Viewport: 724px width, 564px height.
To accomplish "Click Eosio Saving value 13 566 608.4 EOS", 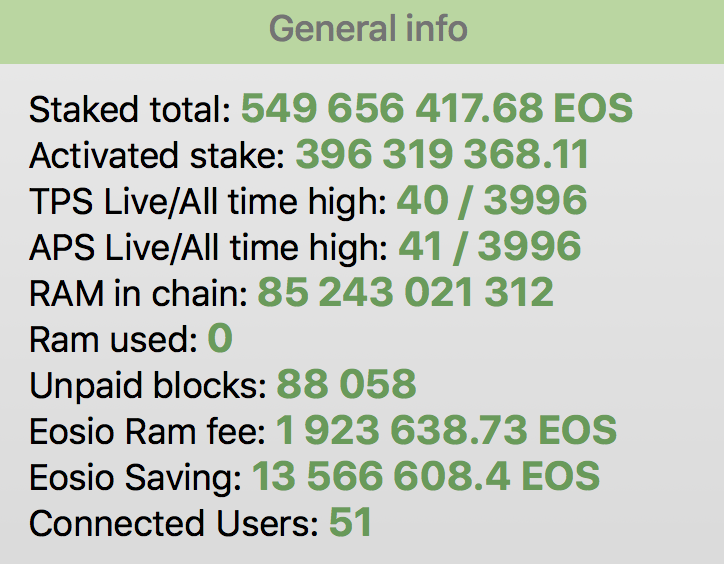I will click(426, 476).
